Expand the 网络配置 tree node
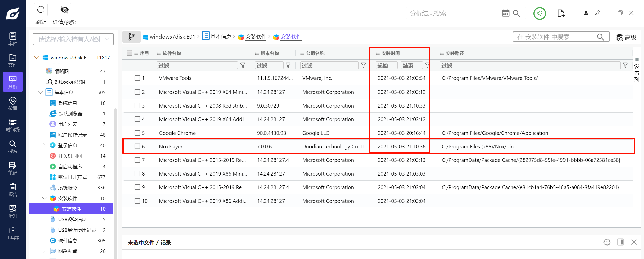The height and width of the screenshot is (259, 644). click(x=44, y=251)
